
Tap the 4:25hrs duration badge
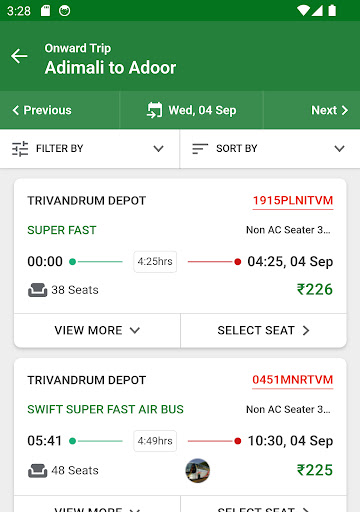click(155, 261)
